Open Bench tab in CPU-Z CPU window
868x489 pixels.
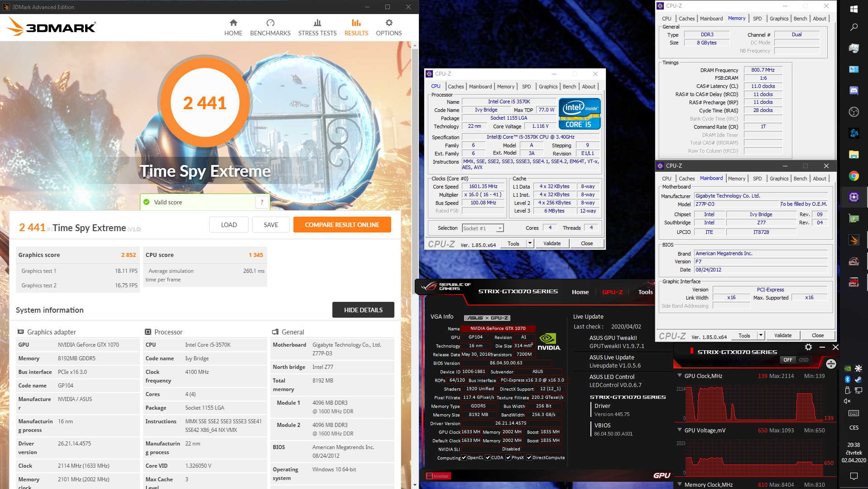[569, 87]
